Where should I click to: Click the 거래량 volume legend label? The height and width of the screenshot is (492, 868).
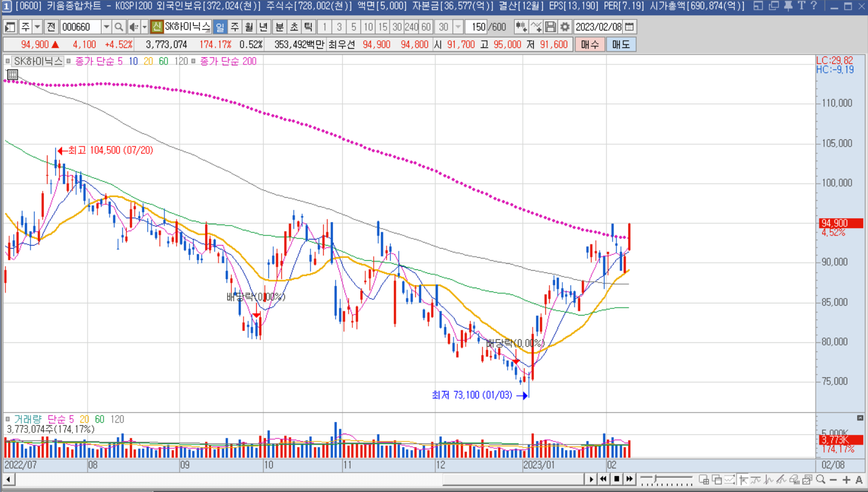[x=27, y=419]
